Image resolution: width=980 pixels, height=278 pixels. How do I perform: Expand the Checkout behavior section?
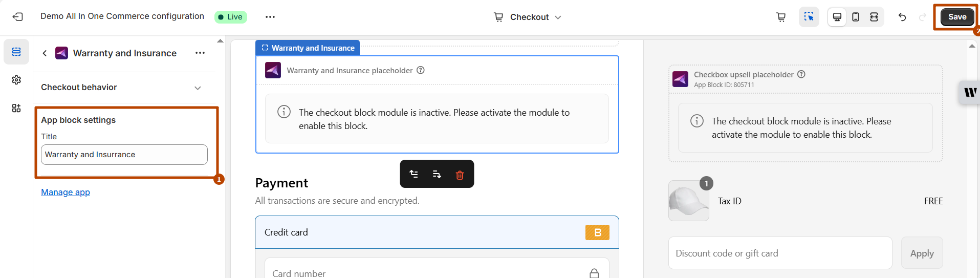(198, 88)
